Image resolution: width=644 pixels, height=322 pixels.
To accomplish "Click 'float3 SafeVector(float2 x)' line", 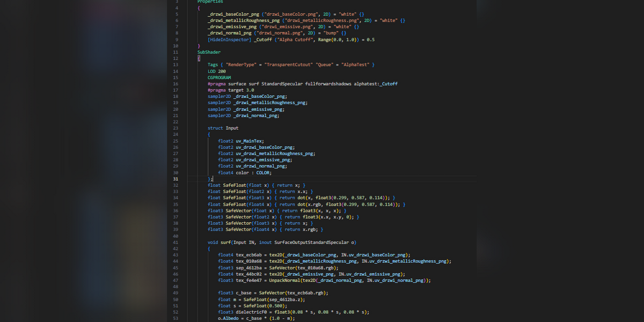I will click(x=283, y=217).
